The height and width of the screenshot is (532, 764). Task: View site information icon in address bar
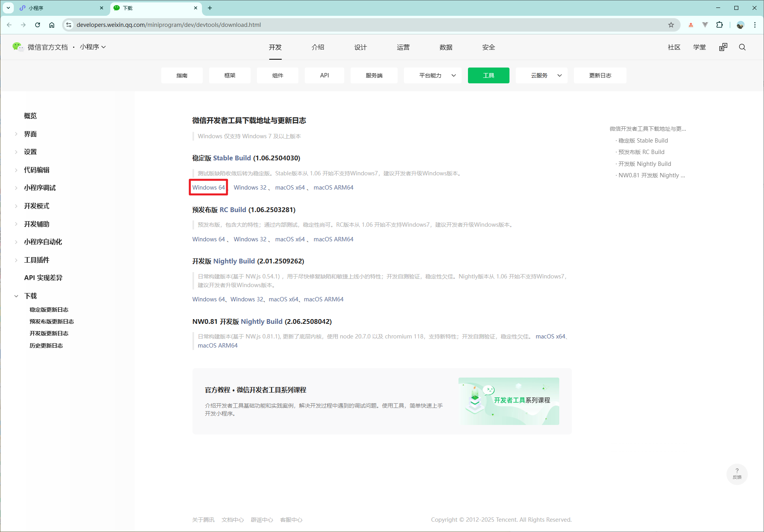coord(68,25)
